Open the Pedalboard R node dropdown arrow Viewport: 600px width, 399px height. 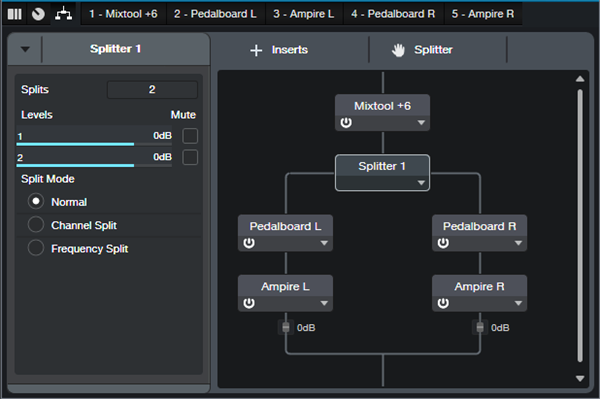coord(518,243)
